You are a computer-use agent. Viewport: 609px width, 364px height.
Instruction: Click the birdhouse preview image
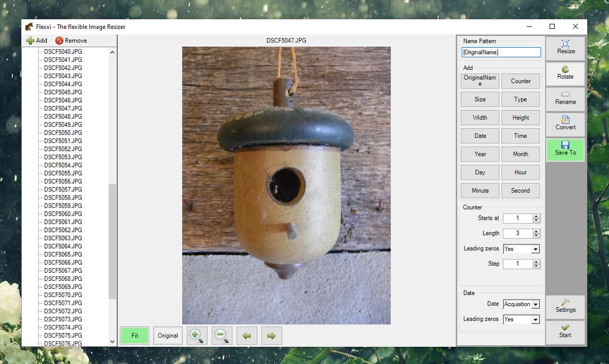pyautogui.click(x=286, y=185)
